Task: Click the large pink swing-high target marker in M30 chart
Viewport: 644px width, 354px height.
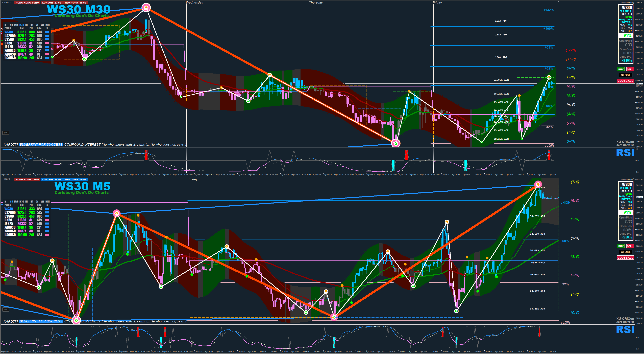Action: click(146, 8)
